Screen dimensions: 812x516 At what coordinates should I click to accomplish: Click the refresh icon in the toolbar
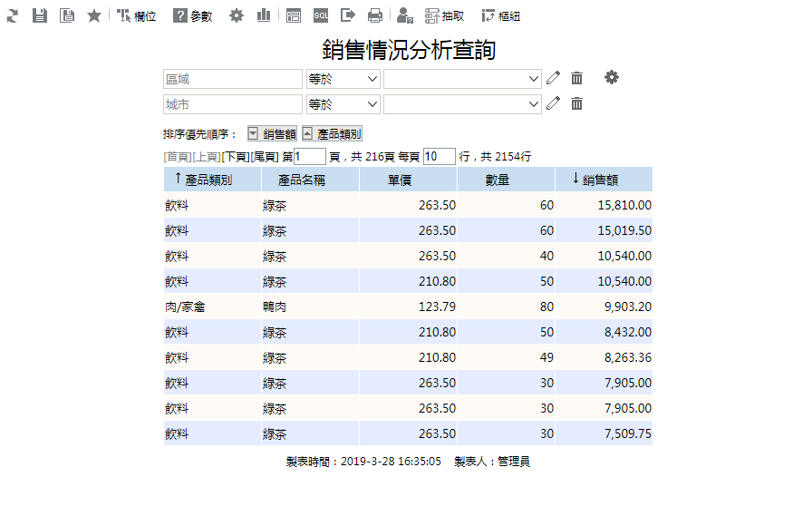12,15
